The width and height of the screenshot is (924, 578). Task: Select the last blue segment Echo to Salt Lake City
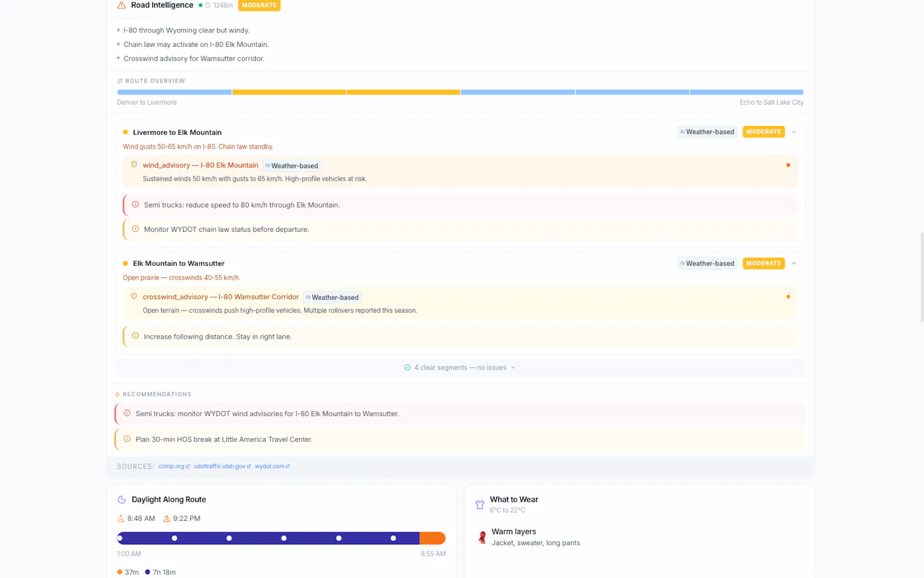click(747, 92)
